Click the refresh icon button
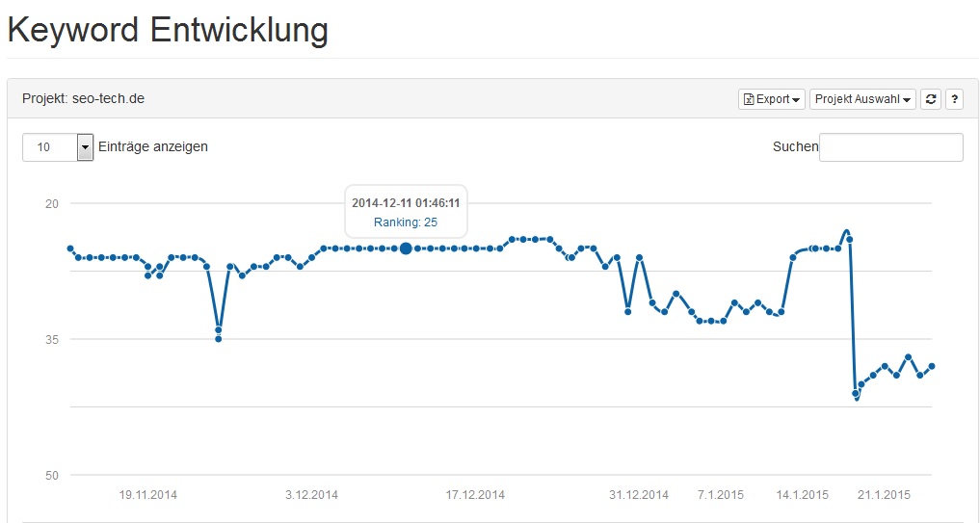 (x=930, y=99)
